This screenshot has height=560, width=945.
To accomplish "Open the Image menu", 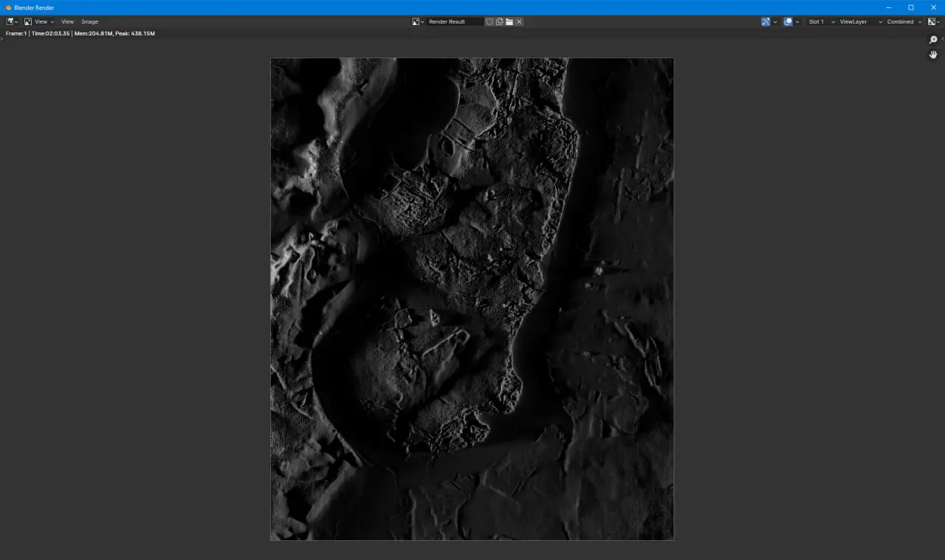I will 89,21.
